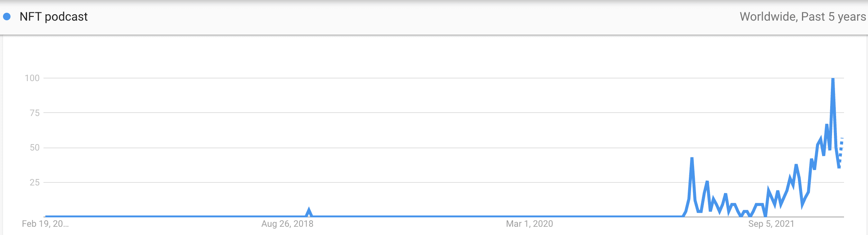Click the second spike peaking near 25
The height and width of the screenshot is (235, 868).
[x=707, y=182]
